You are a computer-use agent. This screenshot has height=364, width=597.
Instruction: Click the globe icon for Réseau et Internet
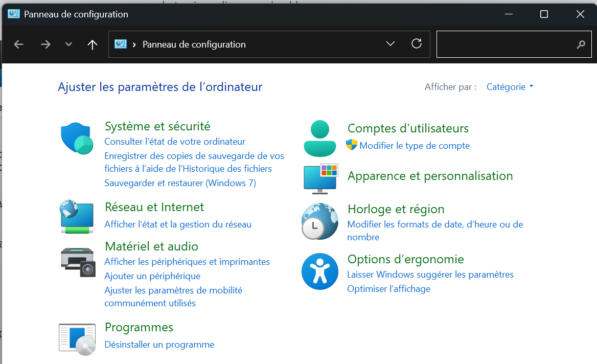click(77, 216)
